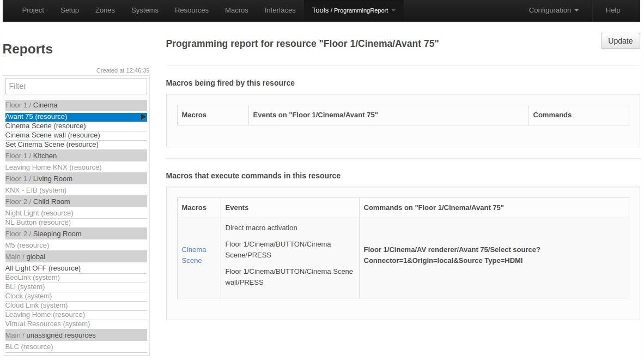The image size is (644, 360).
Task: Click the 'Direct macro activation' event text
Action: 261,228
